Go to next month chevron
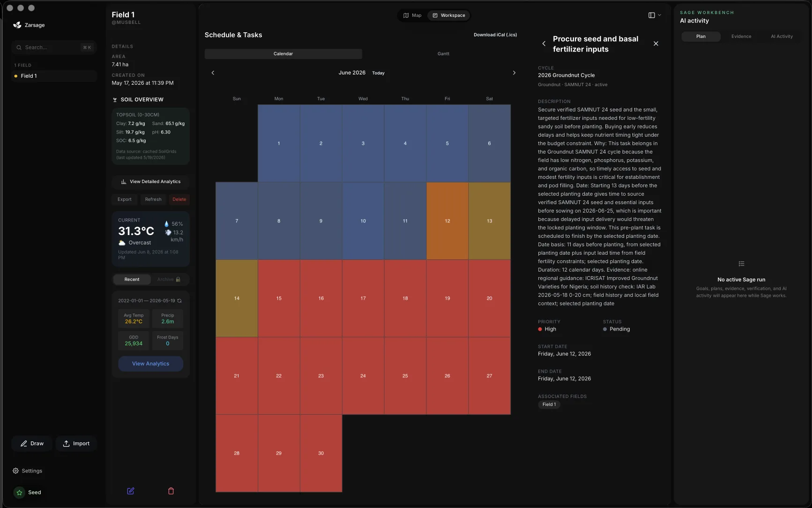Image resolution: width=812 pixels, height=508 pixels. pyautogui.click(x=514, y=73)
